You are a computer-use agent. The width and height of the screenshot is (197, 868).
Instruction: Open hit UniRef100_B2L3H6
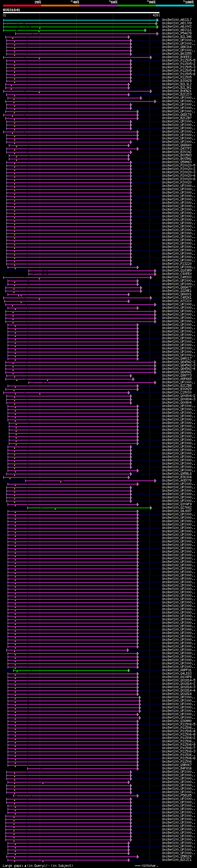pyautogui.click(x=177, y=37)
